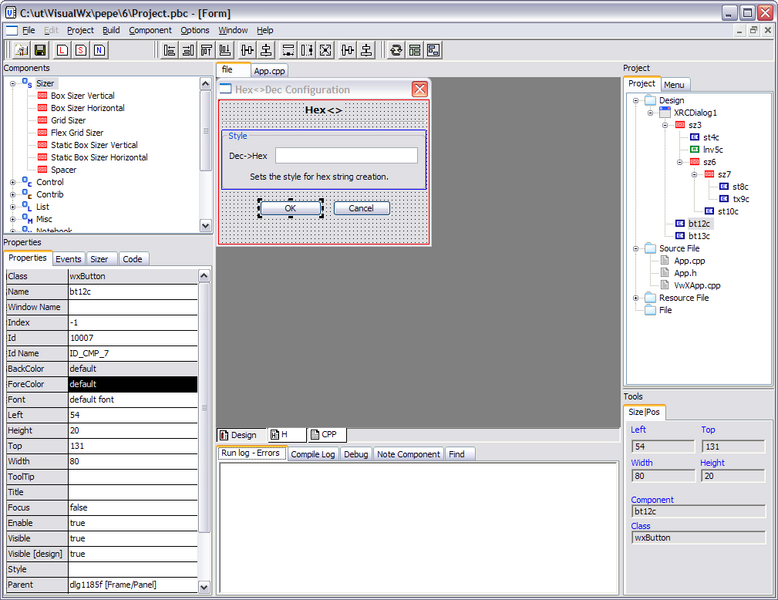The height and width of the screenshot is (600, 778).
Task: Expand the Misc components group
Action: point(13,219)
